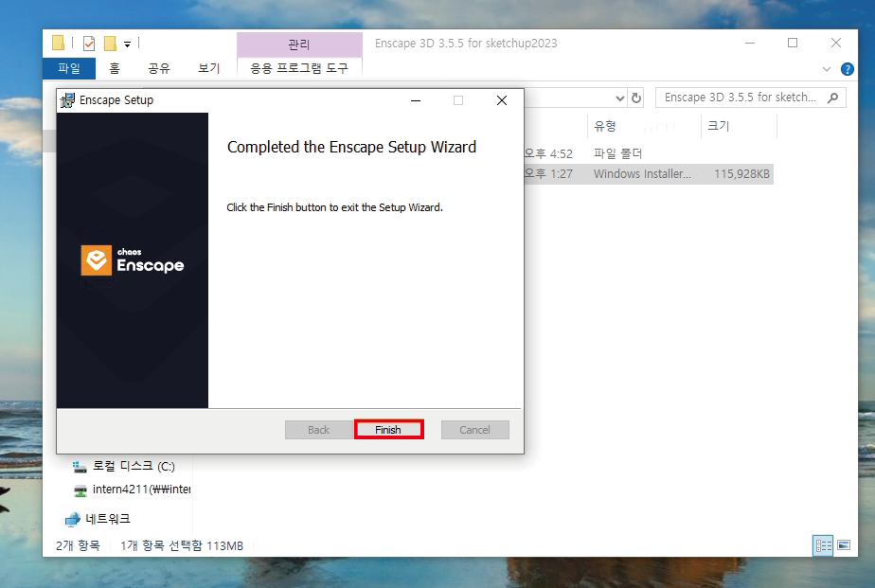Click the search magnifier icon
This screenshot has height=588, width=875.
(x=832, y=98)
